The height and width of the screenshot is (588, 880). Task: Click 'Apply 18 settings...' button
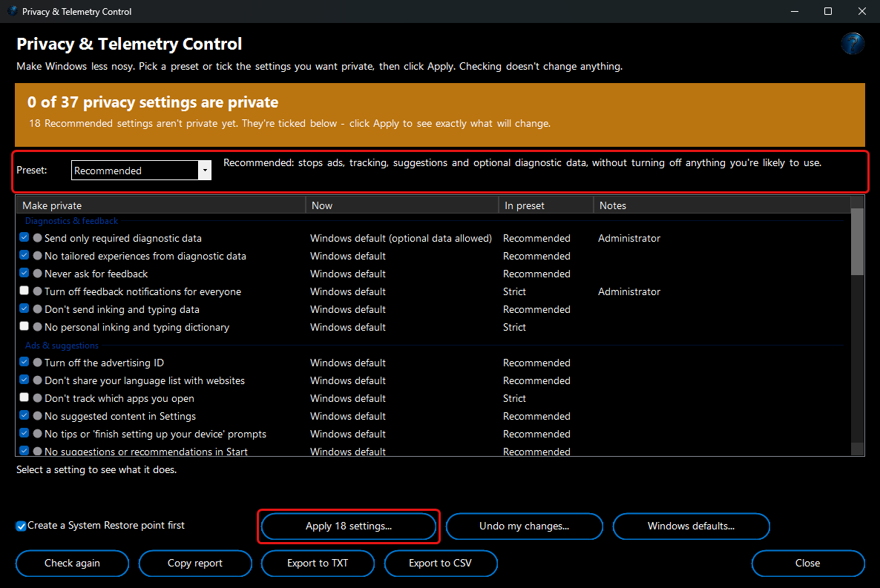349,526
